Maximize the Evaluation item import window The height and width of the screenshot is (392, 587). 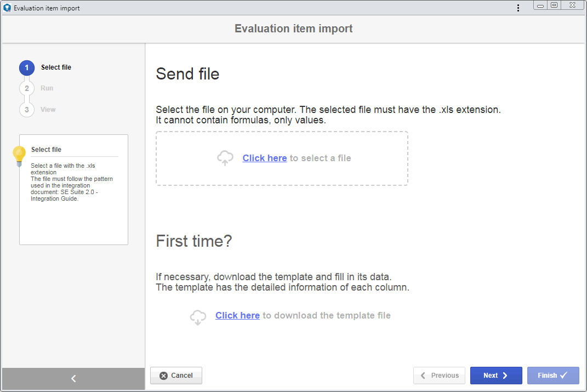coord(555,5)
